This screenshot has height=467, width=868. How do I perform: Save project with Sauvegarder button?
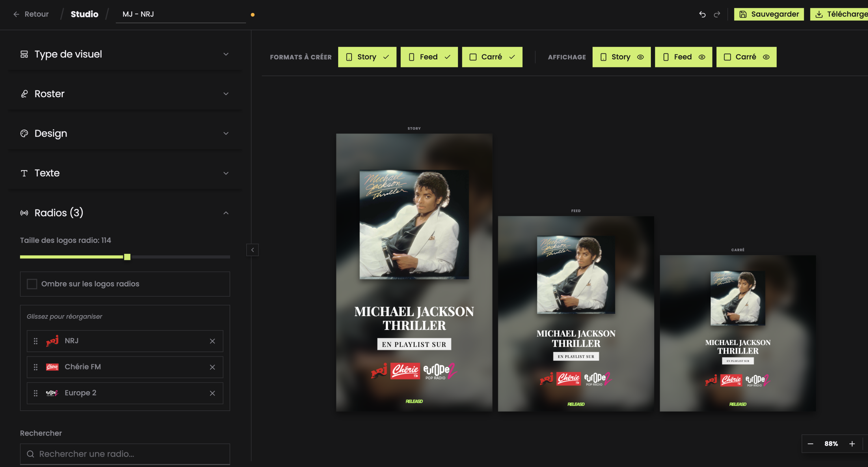click(769, 14)
